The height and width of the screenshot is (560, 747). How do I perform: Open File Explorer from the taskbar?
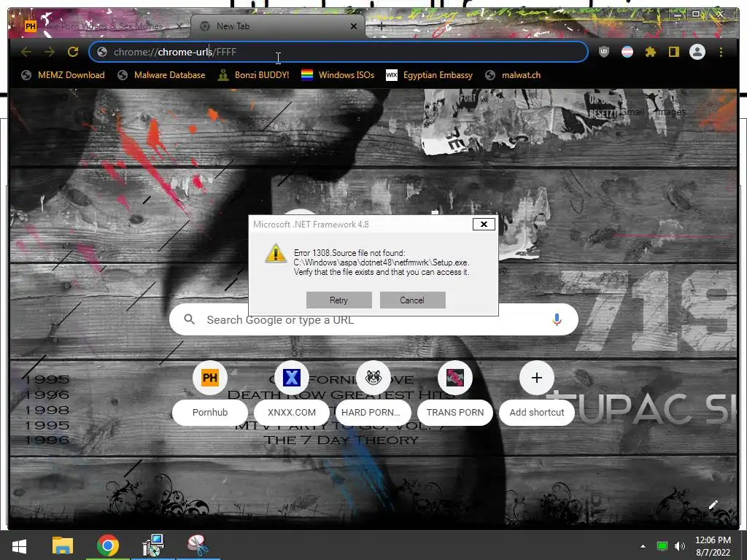(x=63, y=545)
